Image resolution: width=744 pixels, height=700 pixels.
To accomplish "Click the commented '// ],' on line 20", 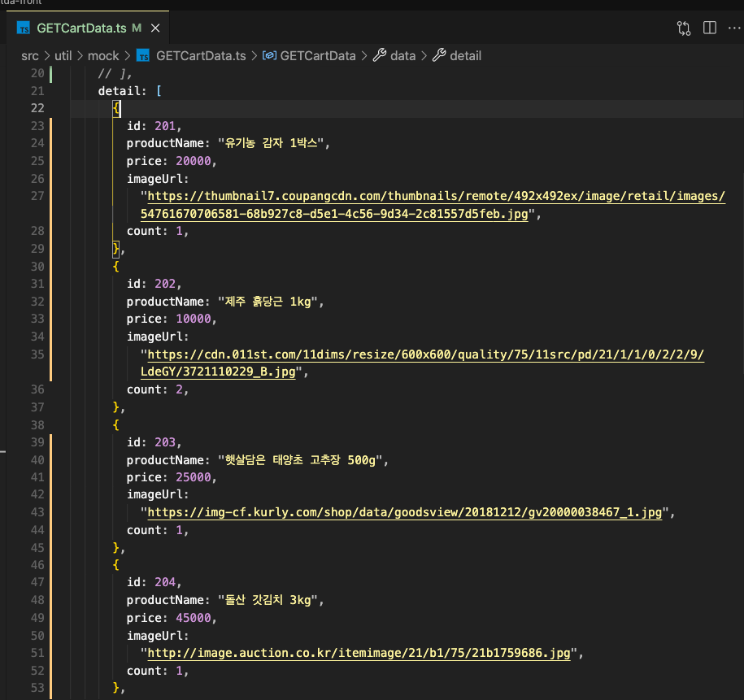I will point(115,73).
